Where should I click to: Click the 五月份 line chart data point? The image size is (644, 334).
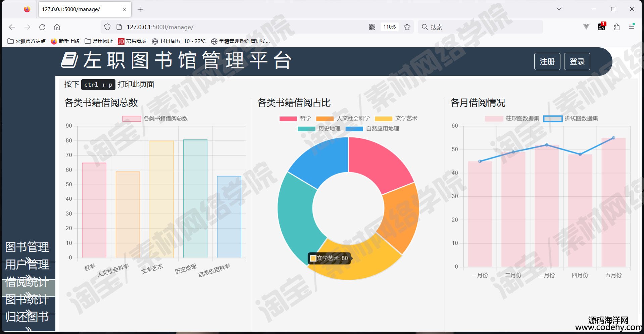pyautogui.click(x=613, y=138)
